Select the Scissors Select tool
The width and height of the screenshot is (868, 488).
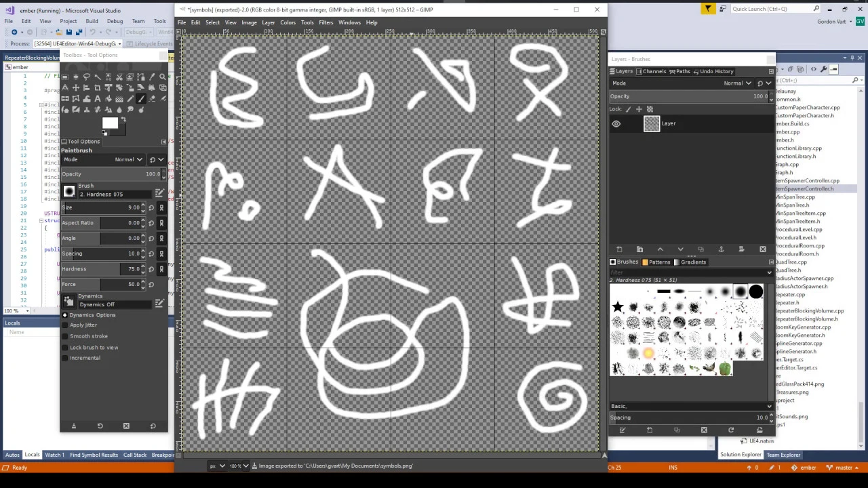click(x=119, y=77)
